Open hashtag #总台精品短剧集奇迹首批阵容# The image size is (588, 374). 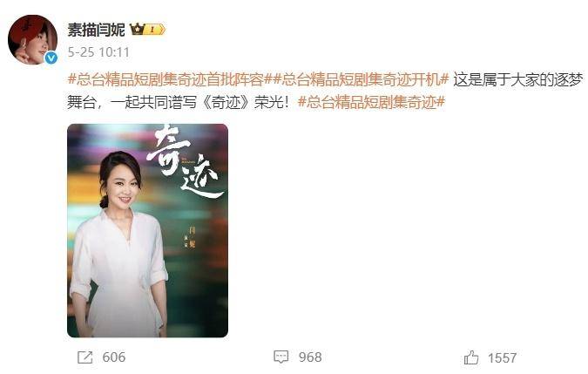click(170, 79)
